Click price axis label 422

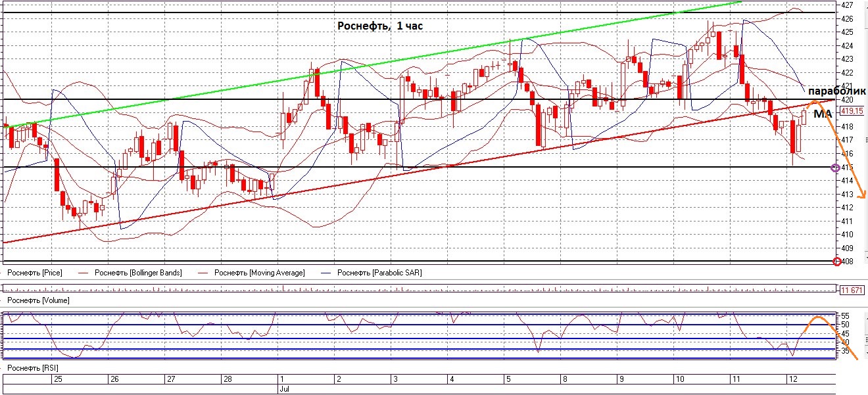pos(846,72)
